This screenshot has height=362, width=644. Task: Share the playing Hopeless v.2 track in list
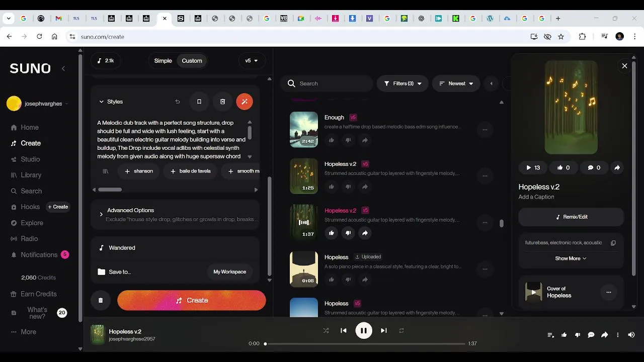click(x=365, y=233)
